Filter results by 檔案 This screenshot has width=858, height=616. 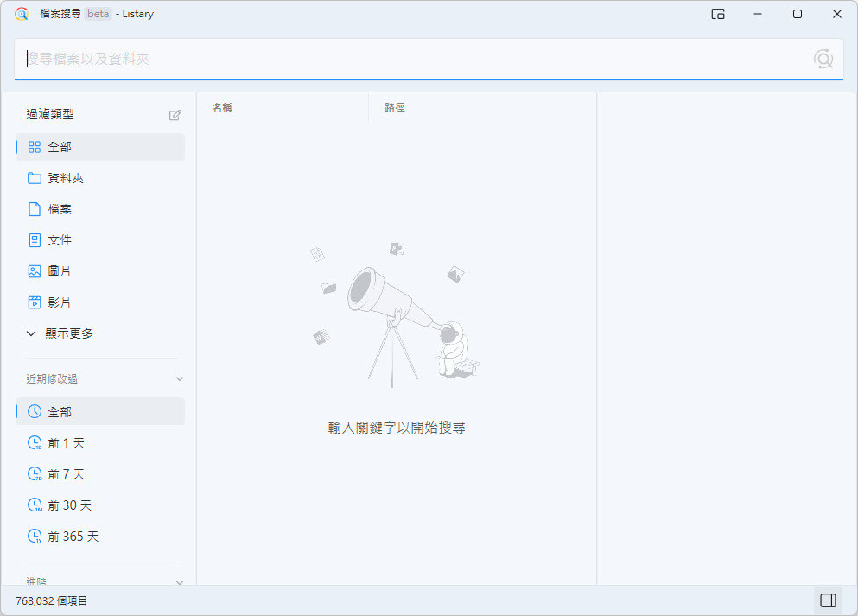pos(100,209)
